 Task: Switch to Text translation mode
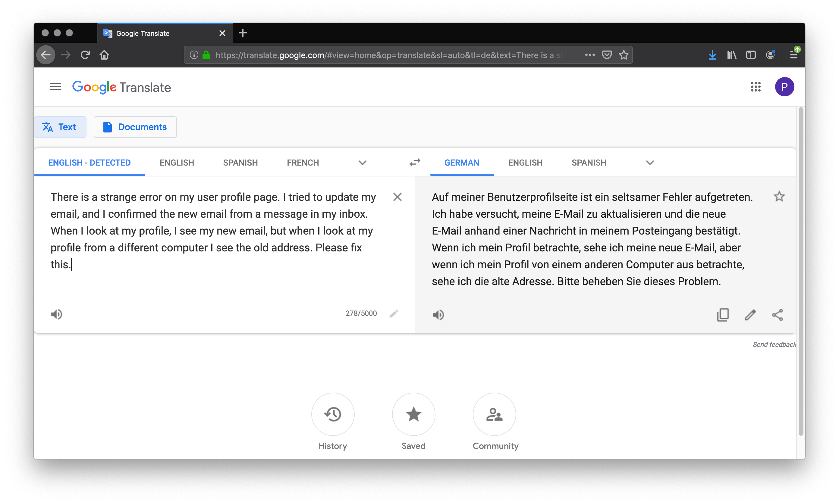60,127
